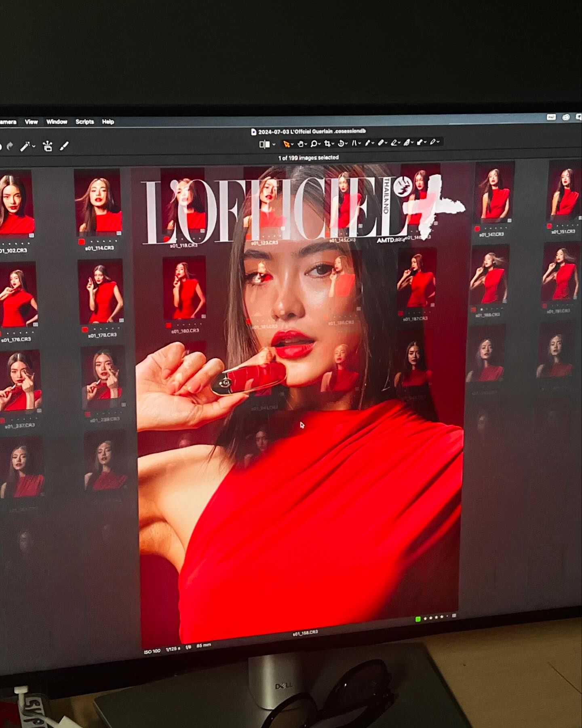Select thumbnail s01_239.CR3
582x728 pixels.
coord(104,378)
